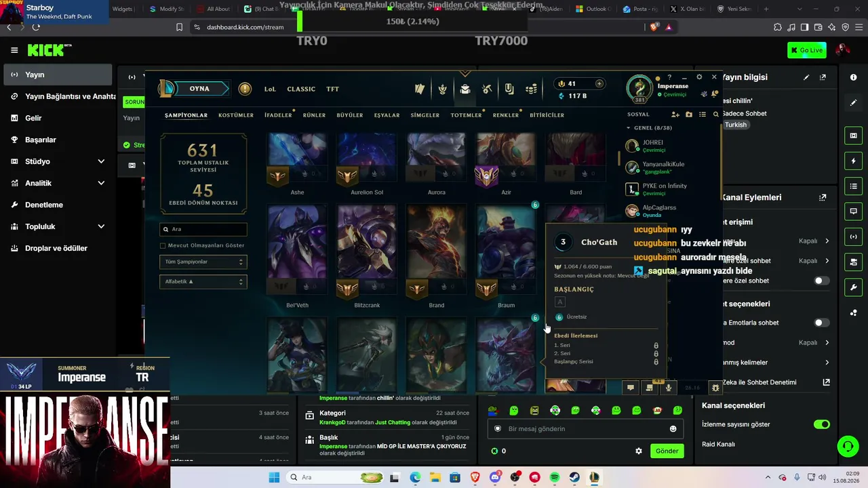
Task: Open the Alfabetik sort dropdown
Action: 203,281
